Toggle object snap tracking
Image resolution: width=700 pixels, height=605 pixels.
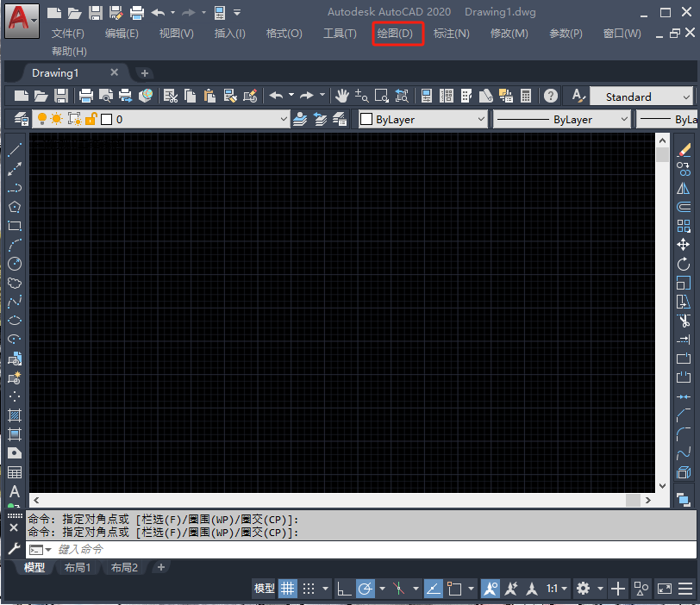[433, 589]
